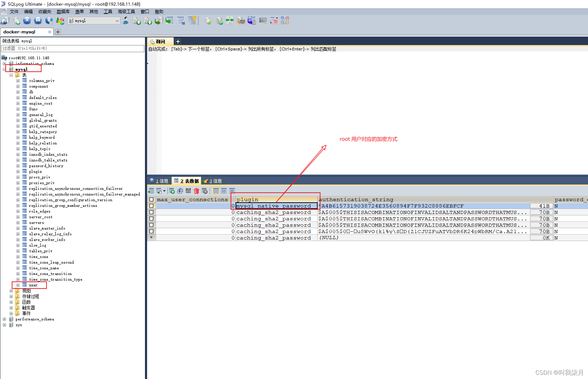Expand the performance_schema database node
Image resolution: width=588 pixels, height=379 pixels.
click(x=4, y=319)
